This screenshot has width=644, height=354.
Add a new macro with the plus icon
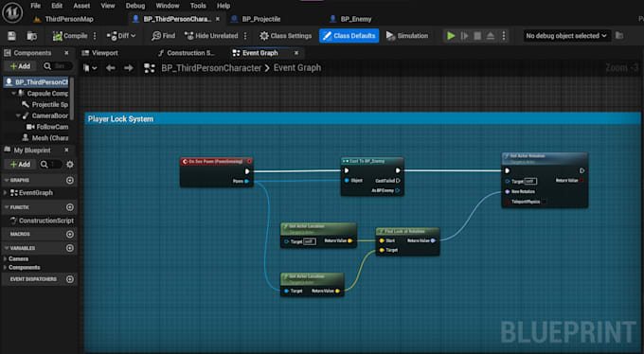click(x=70, y=234)
